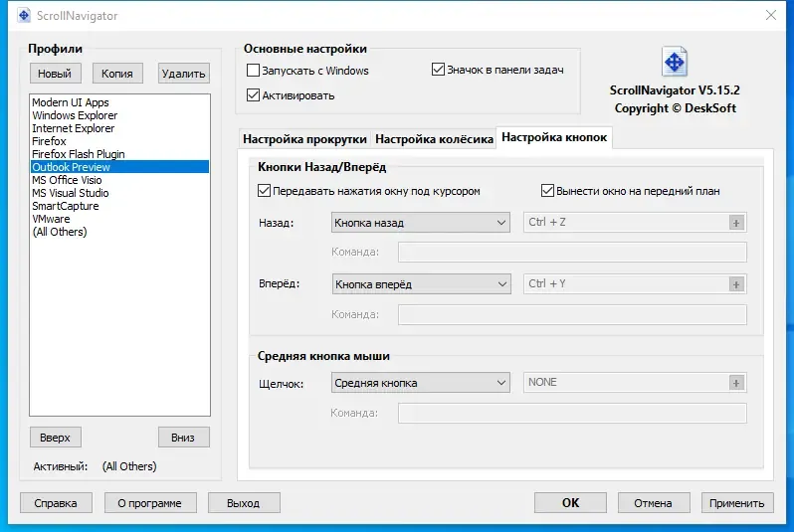The width and height of the screenshot is (794, 532).
Task: Click the plus icon beside Ctrl + Y
Action: [736, 284]
